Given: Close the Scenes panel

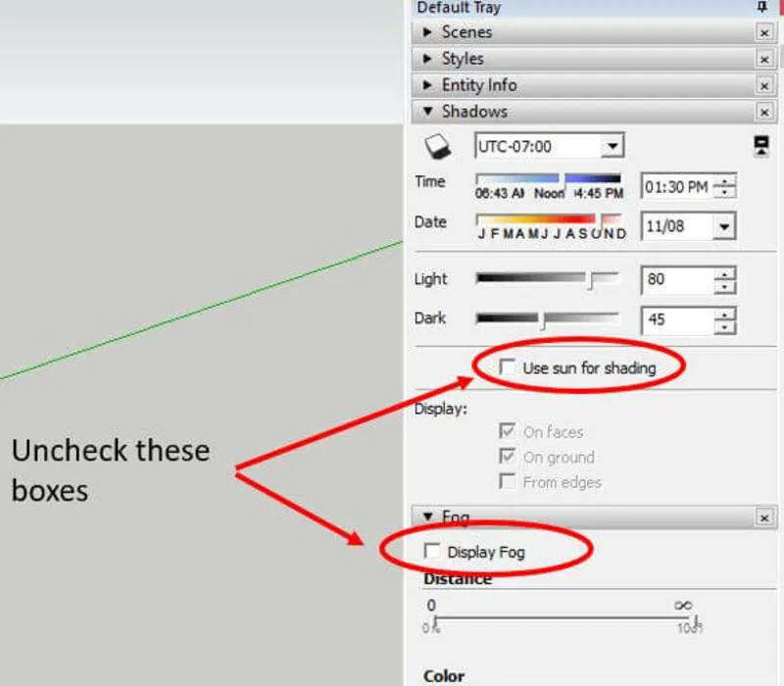Looking at the screenshot, I should click(764, 33).
